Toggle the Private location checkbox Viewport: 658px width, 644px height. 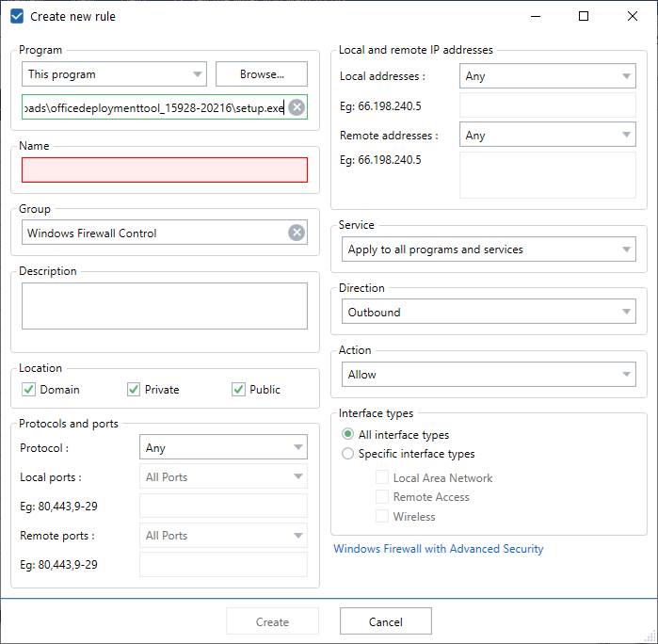(134, 390)
